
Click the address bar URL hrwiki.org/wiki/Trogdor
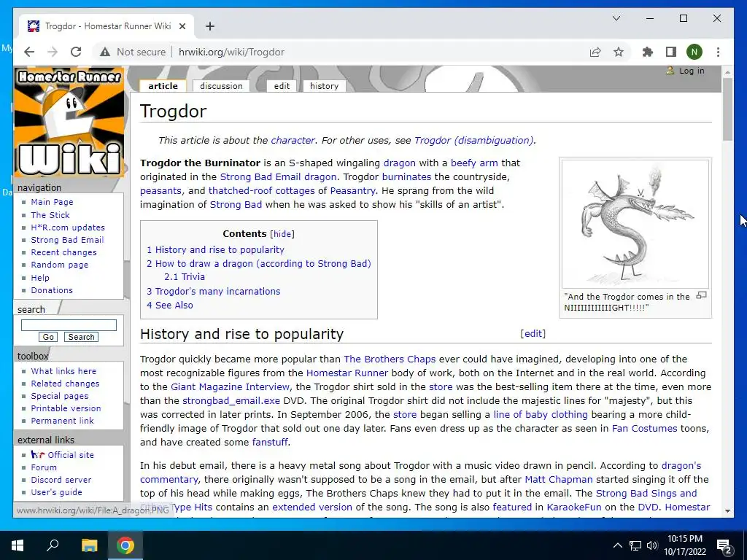231,52
